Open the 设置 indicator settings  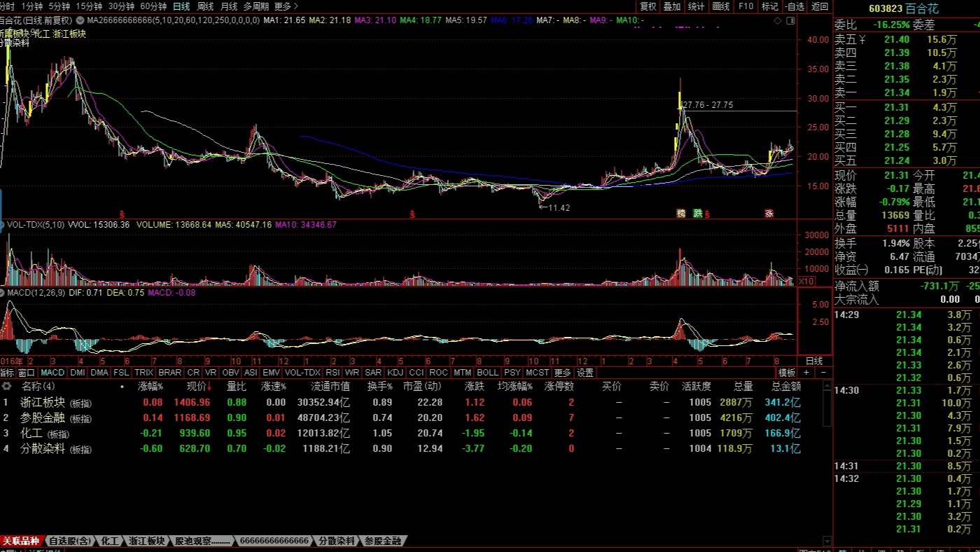[x=585, y=373]
